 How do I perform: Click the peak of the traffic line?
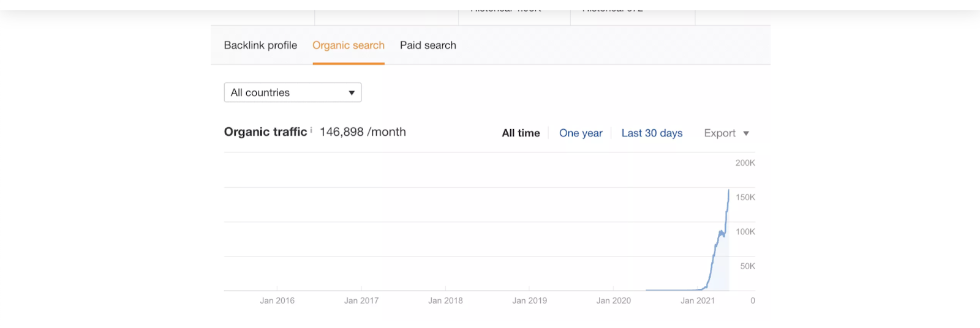point(729,191)
